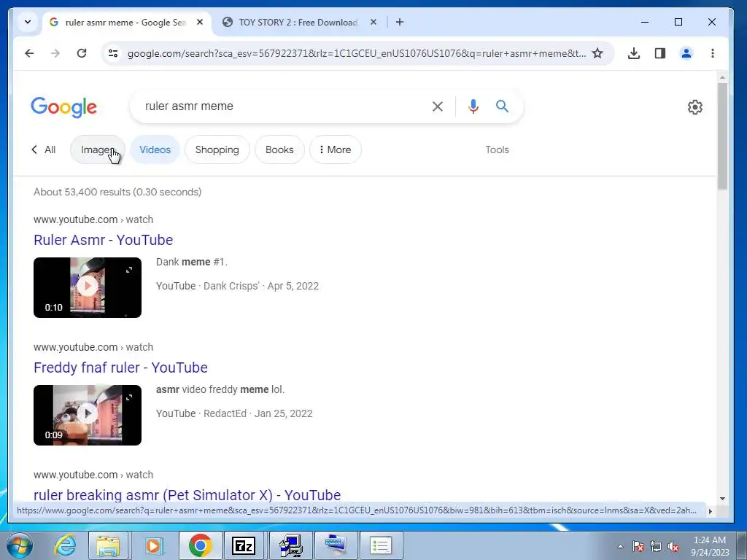Click the page scroll-up arrow
Screen dimensions: 747x560
coord(722,77)
